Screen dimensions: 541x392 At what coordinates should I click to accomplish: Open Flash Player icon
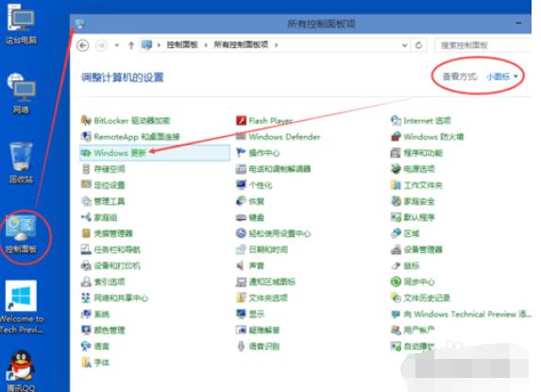pyautogui.click(x=241, y=120)
